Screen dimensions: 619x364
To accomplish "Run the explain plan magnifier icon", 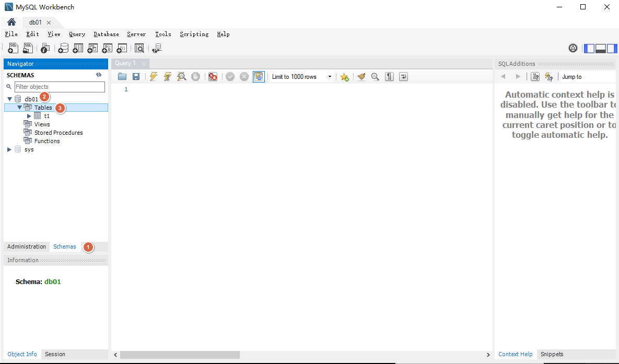I will coord(182,77).
